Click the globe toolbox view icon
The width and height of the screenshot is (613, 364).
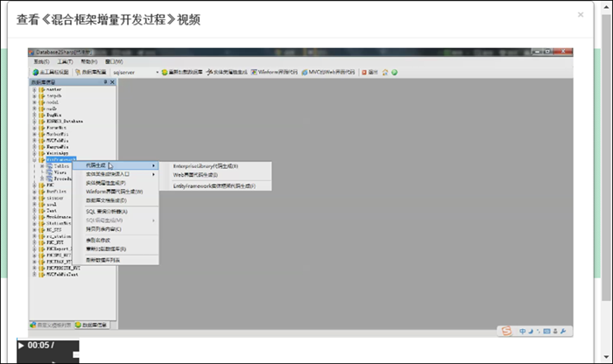[x=36, y=72]
